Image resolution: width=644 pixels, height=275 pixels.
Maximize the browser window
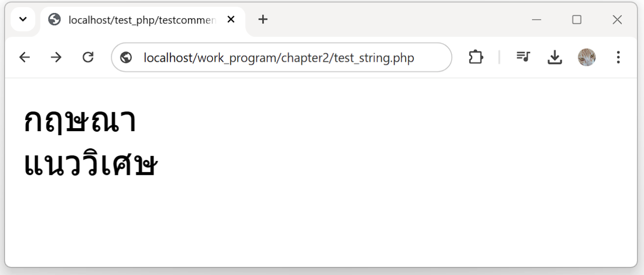tap(577, 20)
